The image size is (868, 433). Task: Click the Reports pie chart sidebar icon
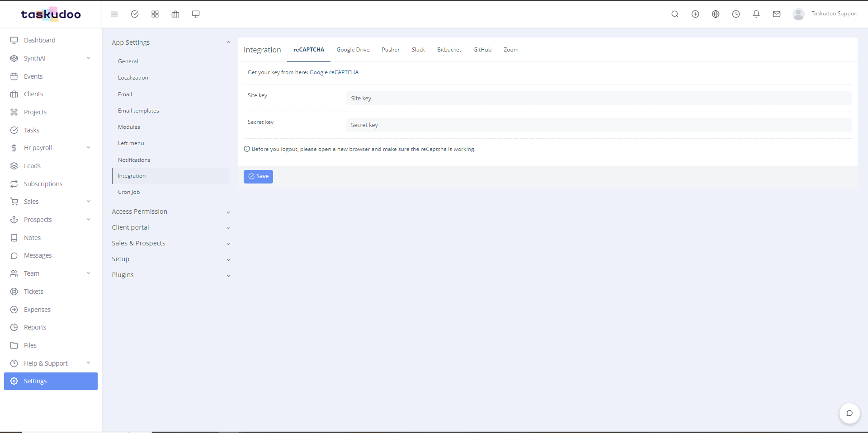click(14, 327)
